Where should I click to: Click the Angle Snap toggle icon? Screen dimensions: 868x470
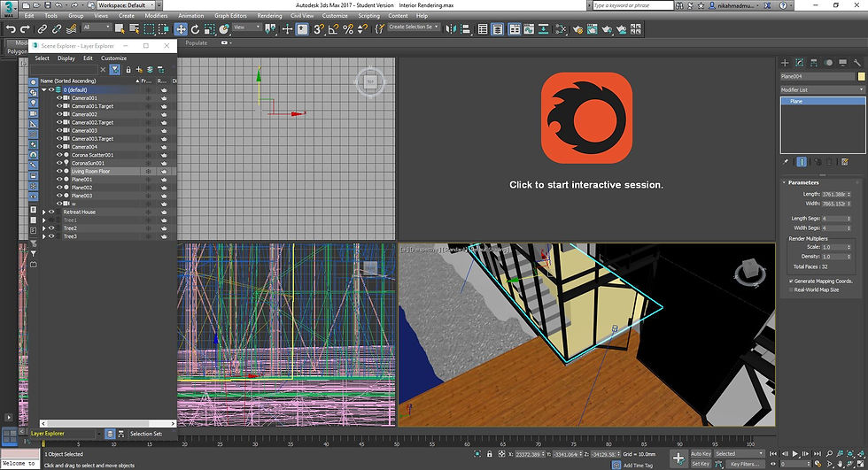[x=333, y=28]
